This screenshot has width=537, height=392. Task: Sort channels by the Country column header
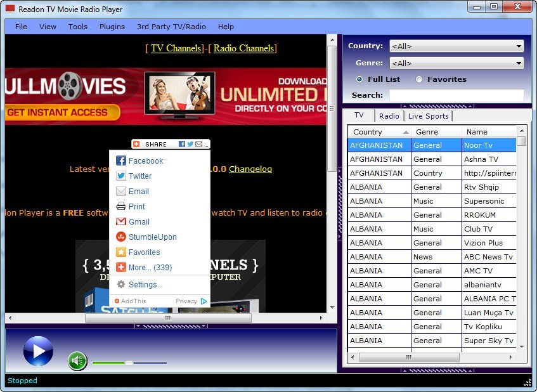pos(368,131)
